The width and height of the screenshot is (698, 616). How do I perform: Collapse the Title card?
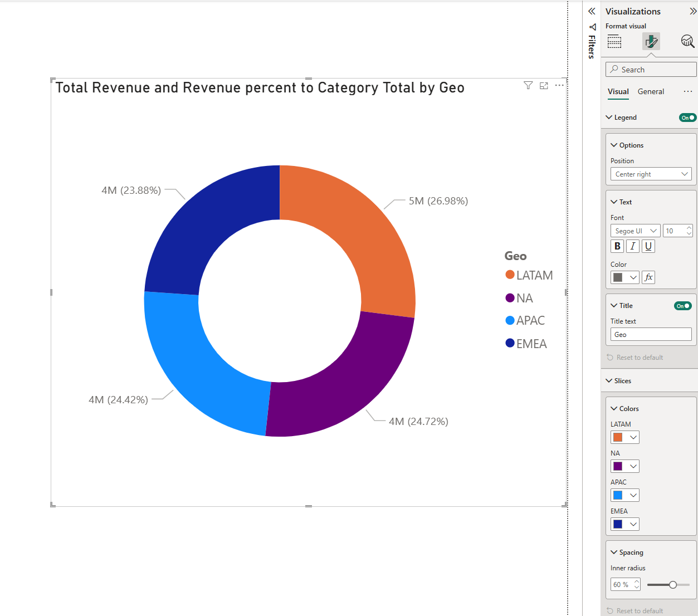tap(614, 306)
